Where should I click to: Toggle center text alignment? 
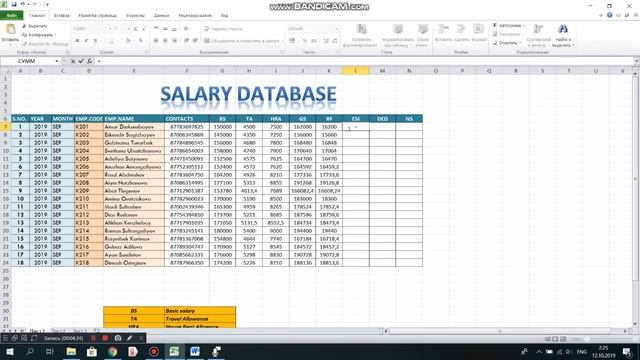[x=165, y=41]
